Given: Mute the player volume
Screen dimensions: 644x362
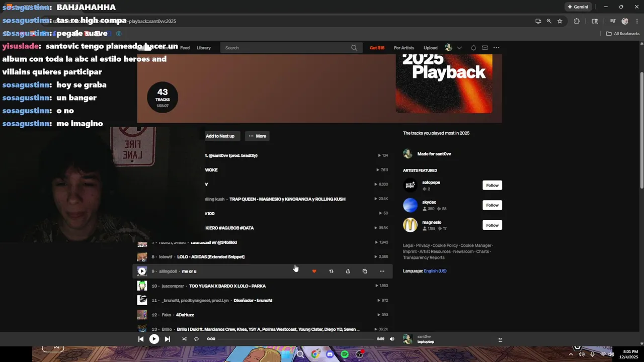Looking at the screenshot, I should (x=392, y=339).
